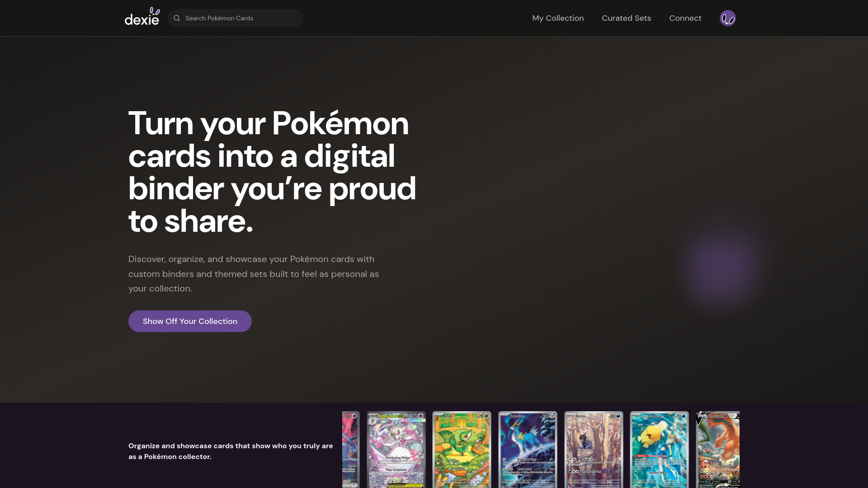
Task: Select the Mega Gardevoir ex card
Action: pyautogui.click(x=396, y=450)
